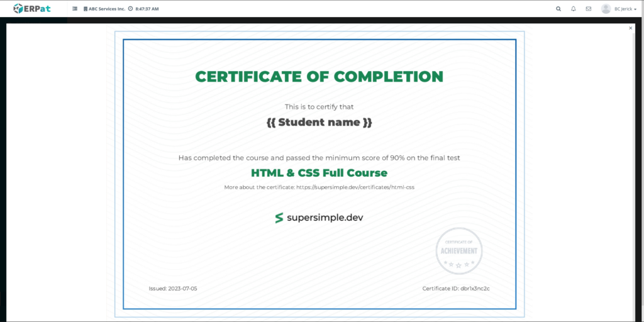This screenshot has height=322, width=644.
Task: Click the Certificate ID text
Action: click(455, 288)
